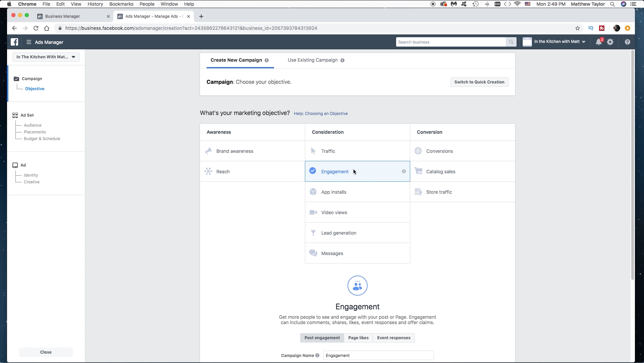The image size is (644, 363).
Task: Expand the Ad Set sidebar section
Action: point(27,115)
